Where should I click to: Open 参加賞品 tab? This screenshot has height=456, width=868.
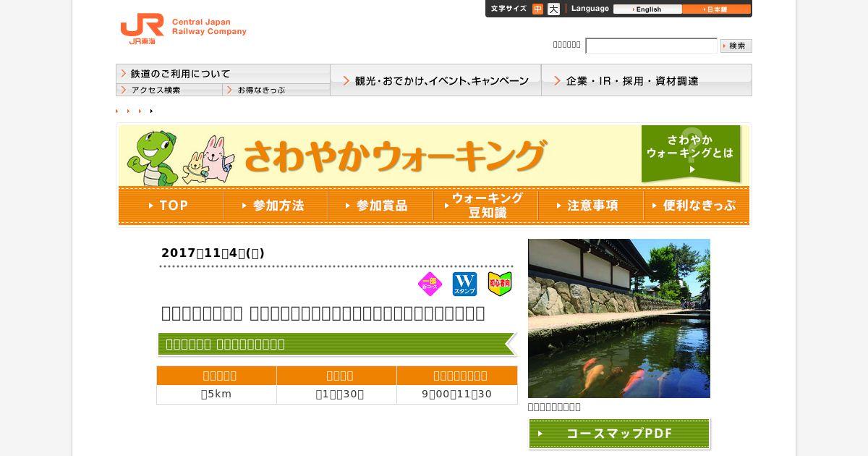(x=380, y=206)
